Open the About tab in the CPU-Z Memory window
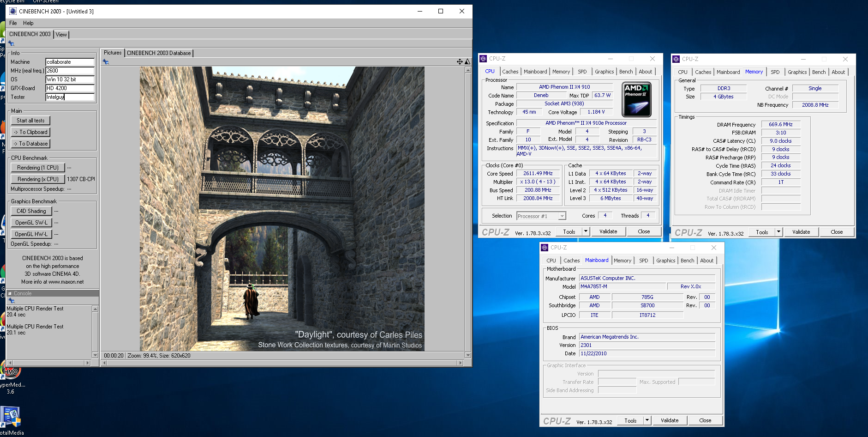This screenshot has height=437, width=868. click(838, 72)
